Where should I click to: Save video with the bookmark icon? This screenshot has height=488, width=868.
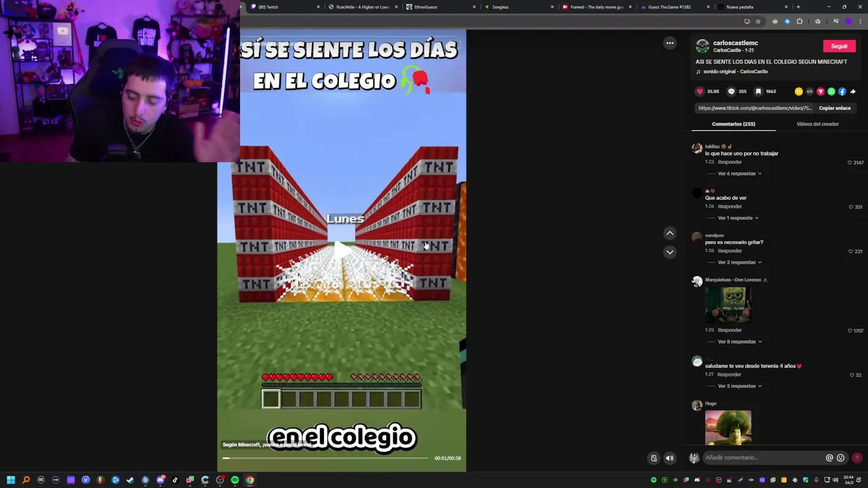[758, 91]
